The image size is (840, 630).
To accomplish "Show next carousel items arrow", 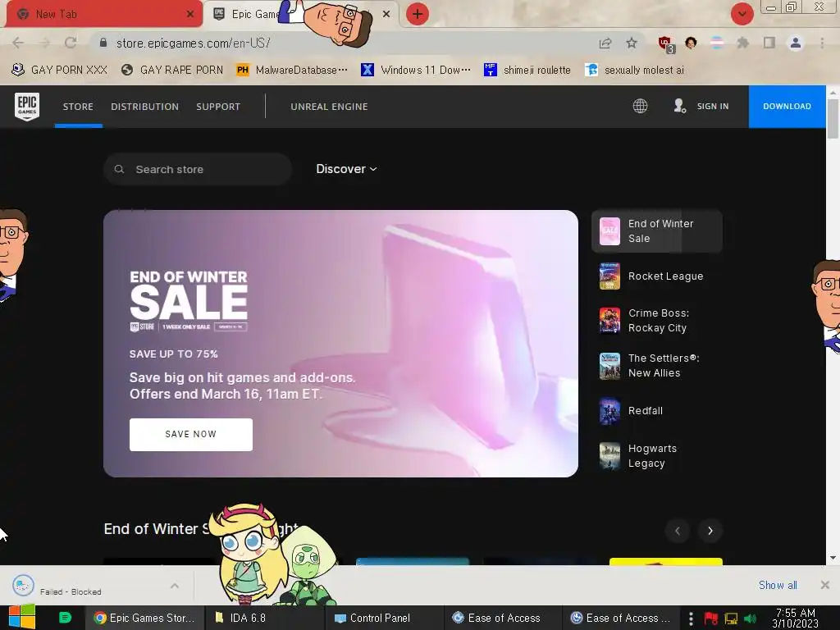I will pyautogui.click(x=710, y=531).
